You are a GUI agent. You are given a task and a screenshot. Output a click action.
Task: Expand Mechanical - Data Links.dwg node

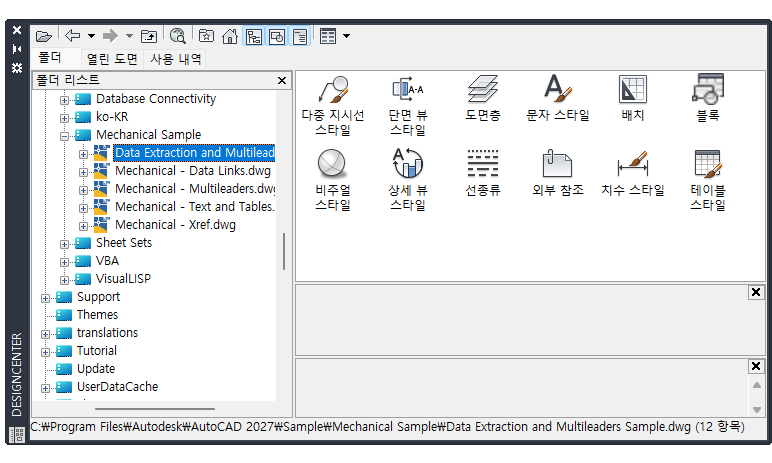click(83, 172)
